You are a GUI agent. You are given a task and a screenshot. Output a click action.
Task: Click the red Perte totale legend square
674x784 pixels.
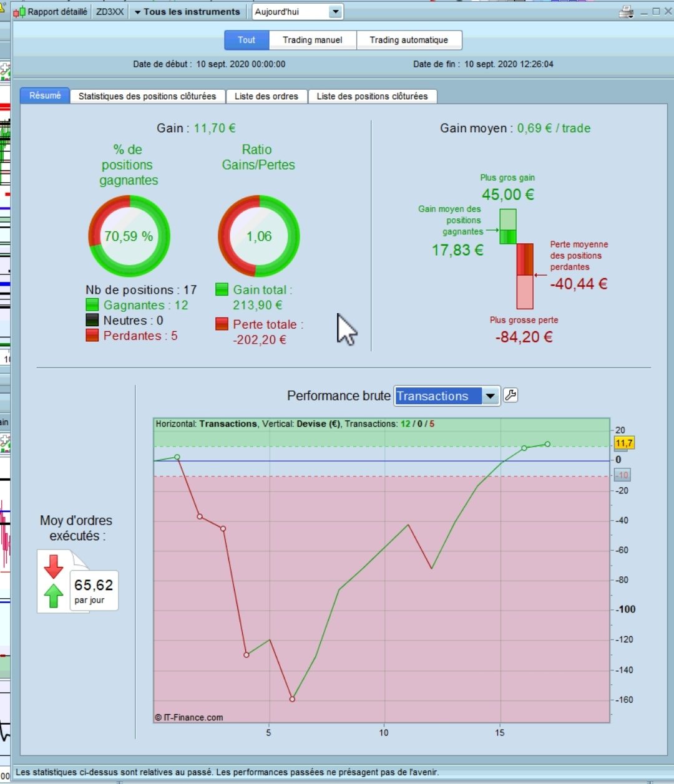pyautogui.click(x=222, y=324)
